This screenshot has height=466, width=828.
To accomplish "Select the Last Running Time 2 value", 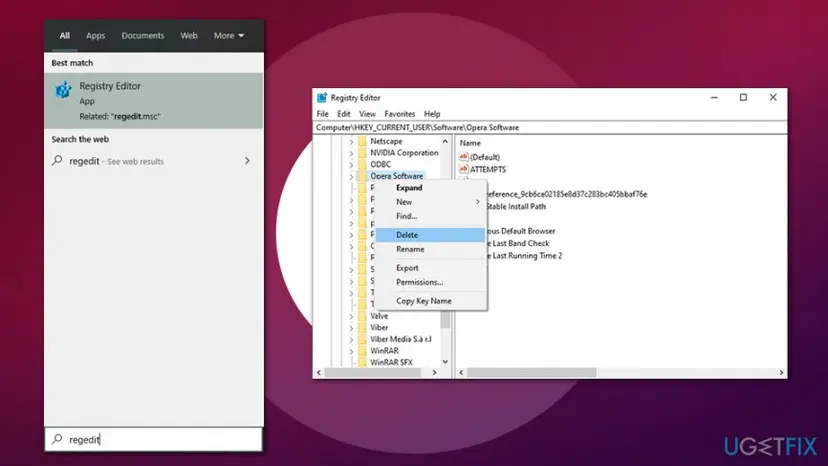I will point(524,256).
